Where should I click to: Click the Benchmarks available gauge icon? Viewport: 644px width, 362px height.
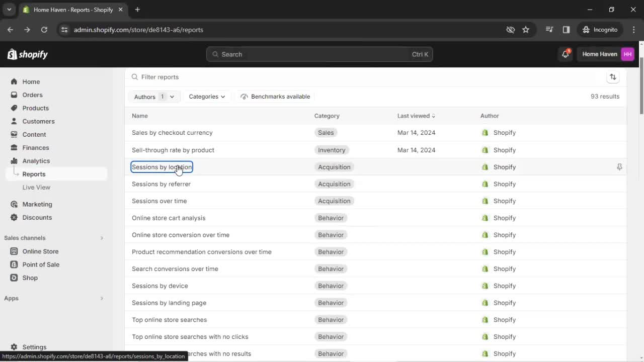pos(244,97)
